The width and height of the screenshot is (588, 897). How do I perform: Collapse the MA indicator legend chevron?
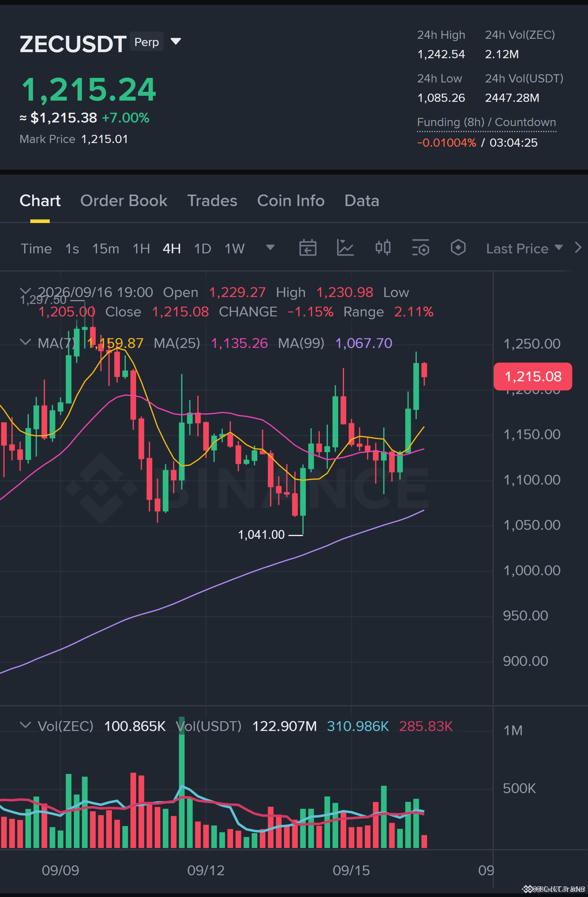pyautogui.click(x=25, y=342)
